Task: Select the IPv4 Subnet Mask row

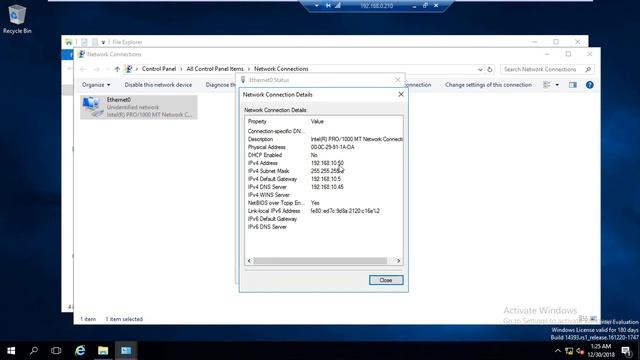Action: [324, 171]
